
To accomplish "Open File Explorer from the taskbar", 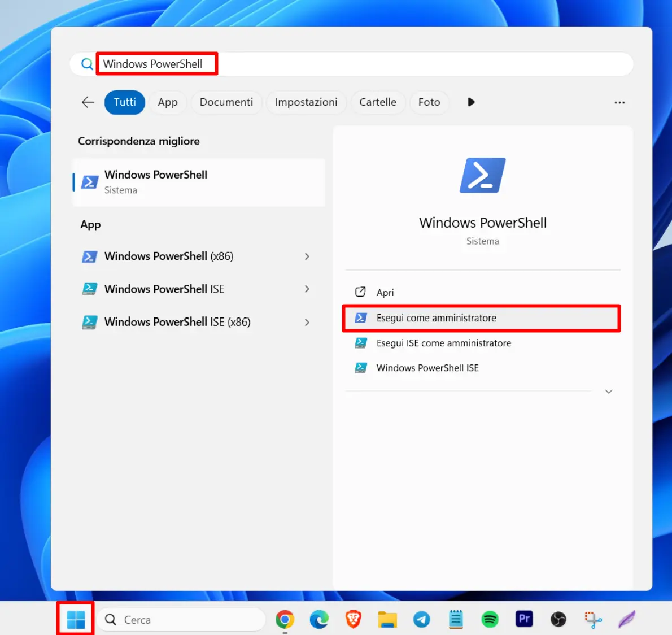I will 387,620.
